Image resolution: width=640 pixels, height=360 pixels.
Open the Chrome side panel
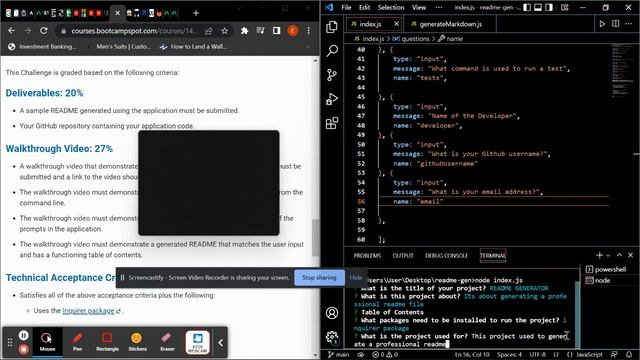[276, 31]
